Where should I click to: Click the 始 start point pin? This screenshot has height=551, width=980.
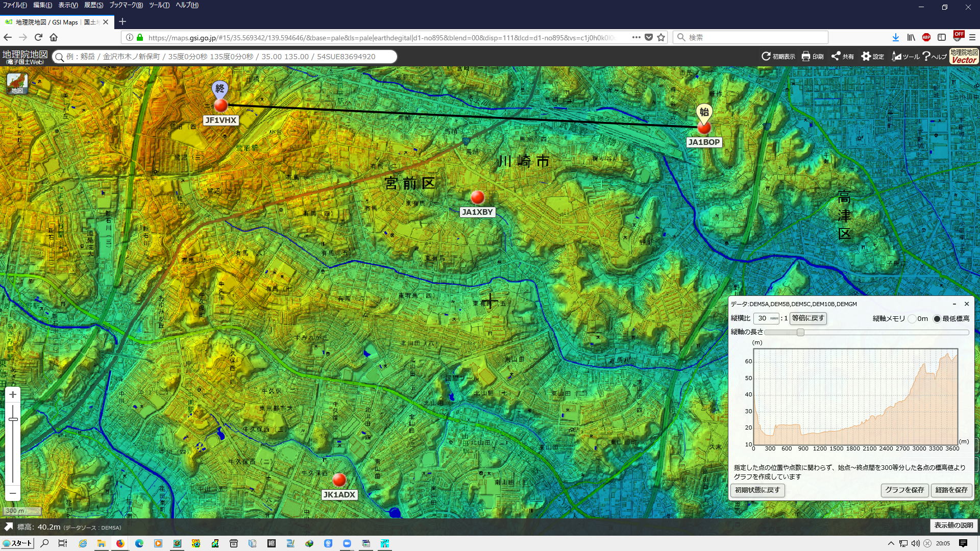pyautogui.click(x=704, y=112)
